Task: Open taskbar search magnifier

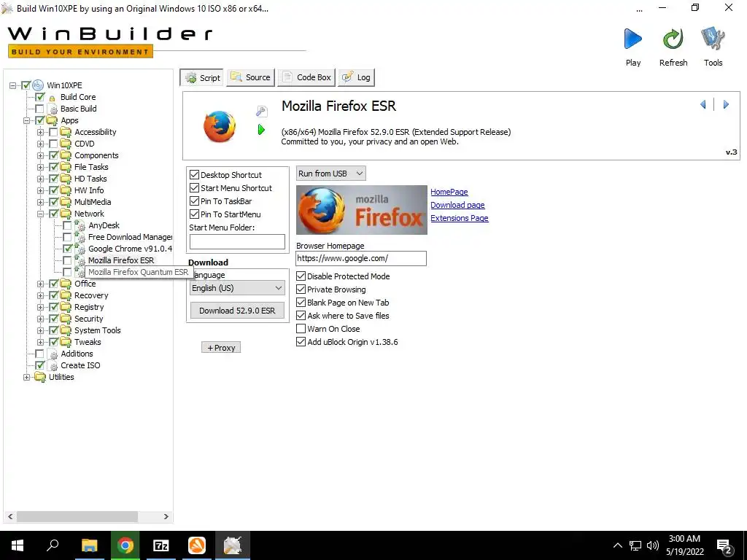Action: [x=53, y=545]
